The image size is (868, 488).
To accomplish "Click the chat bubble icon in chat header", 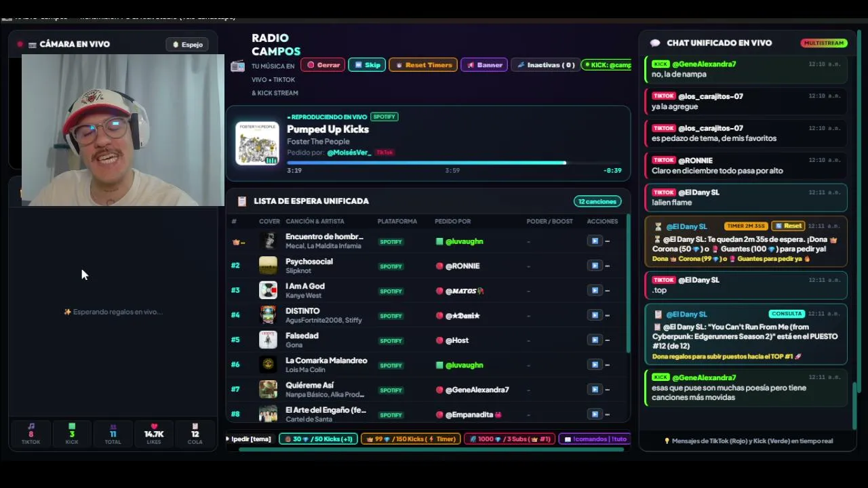I will tap(655, 43).
